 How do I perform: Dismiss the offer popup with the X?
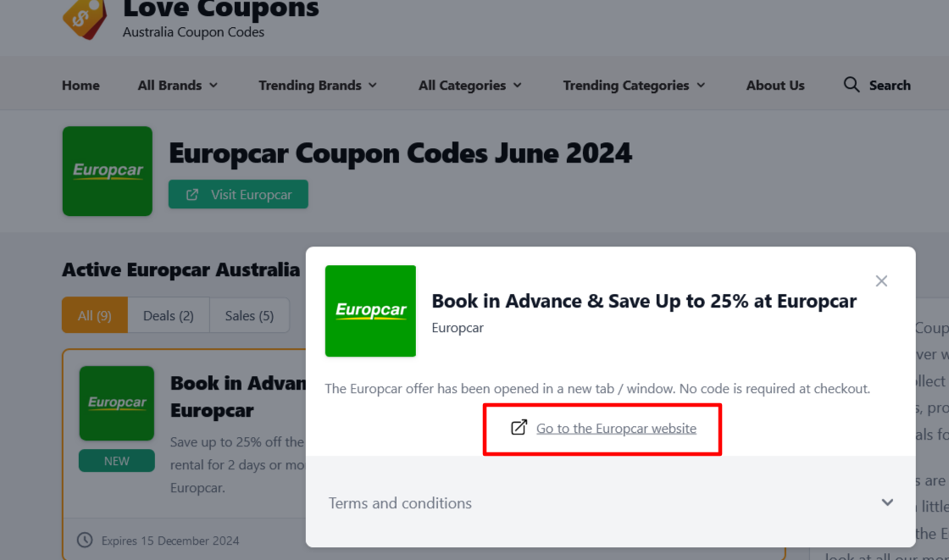coord(881,280)
